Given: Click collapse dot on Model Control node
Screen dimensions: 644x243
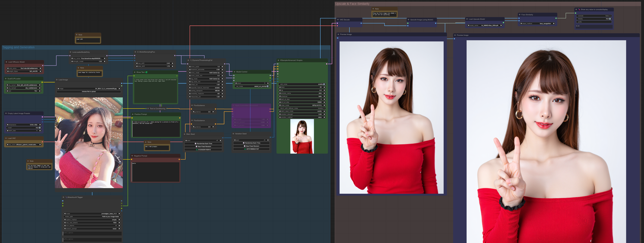Looking at the screenshot, I should click(234, 72).
